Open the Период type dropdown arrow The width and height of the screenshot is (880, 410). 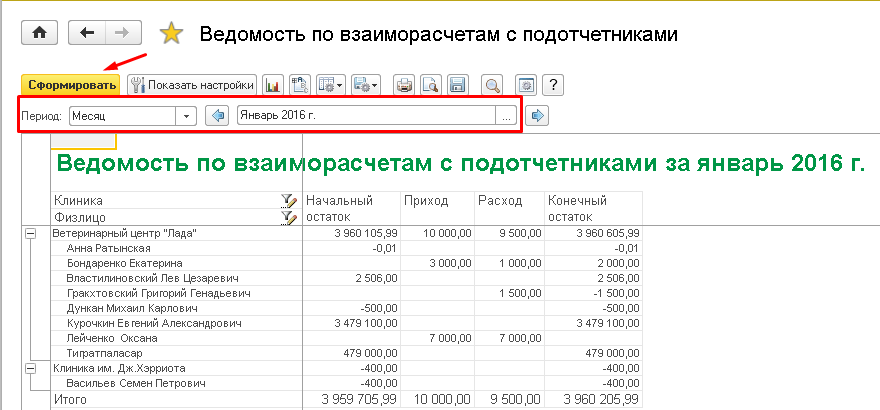pos(185,116)
